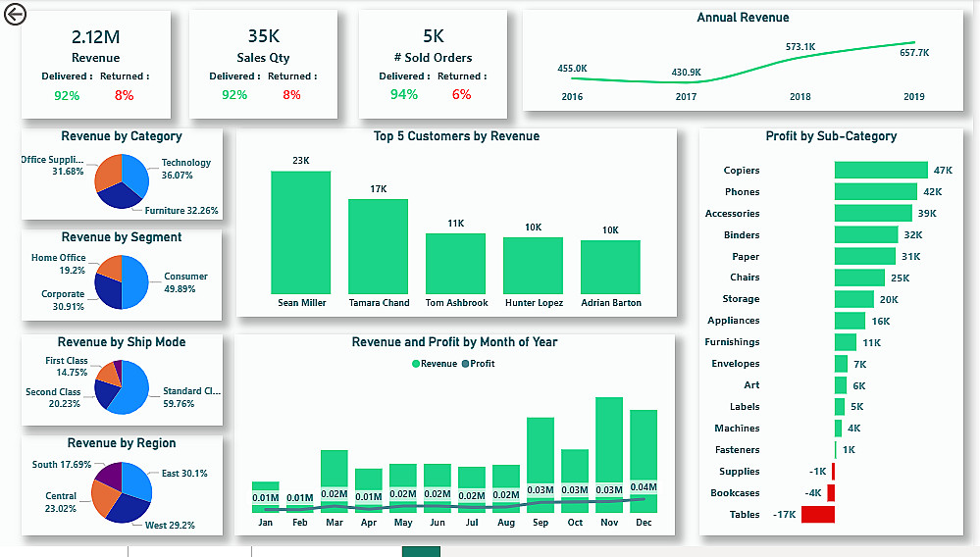Click the South 17.69% label
Image resolution: width=980 pixels, height=557 pixels.
[x=62, y=465]
